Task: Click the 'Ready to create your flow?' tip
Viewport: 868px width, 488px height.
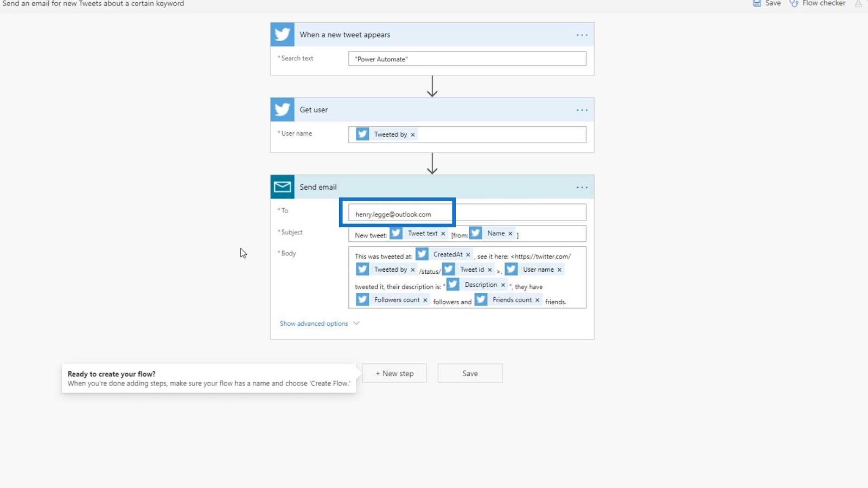Action: (x=209, y=378)
